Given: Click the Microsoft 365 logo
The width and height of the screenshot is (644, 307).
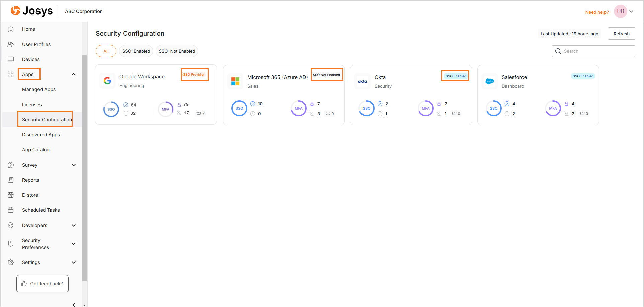Looking at the screenshot, I should 235,81.
